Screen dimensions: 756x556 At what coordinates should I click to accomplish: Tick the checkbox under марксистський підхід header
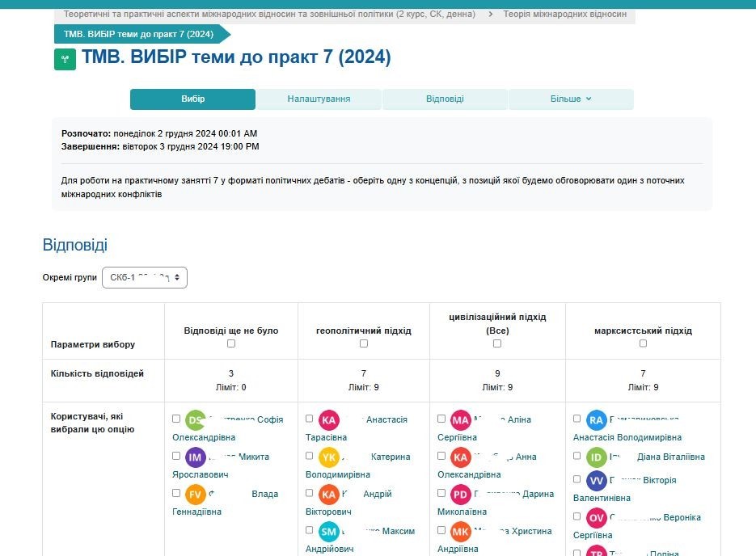[643, 343]
